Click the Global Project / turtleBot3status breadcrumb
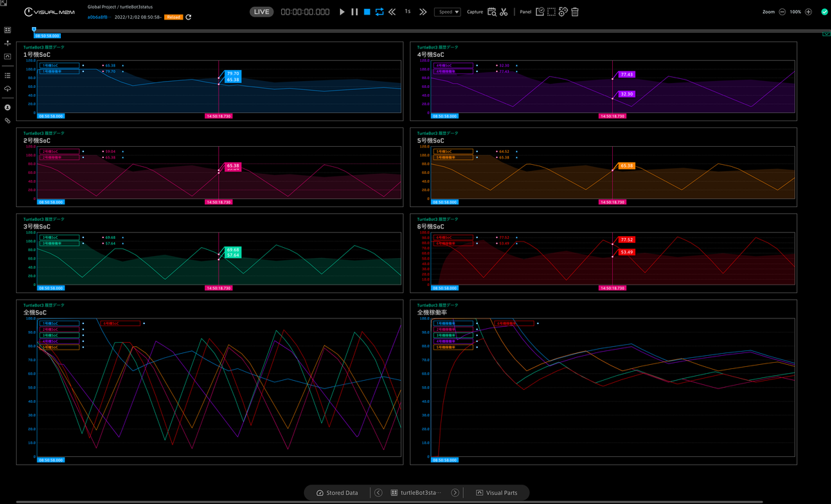Image resolution: width=831 pixels, height=504 pixels. [x=120, y=6]
